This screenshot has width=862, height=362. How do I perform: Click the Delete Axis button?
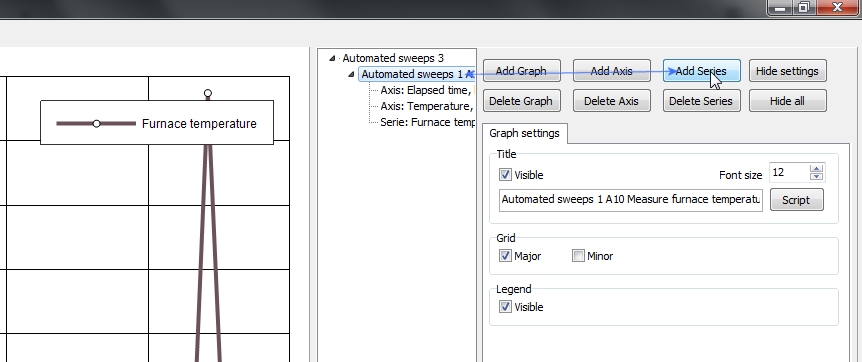(x=611, y=101)
